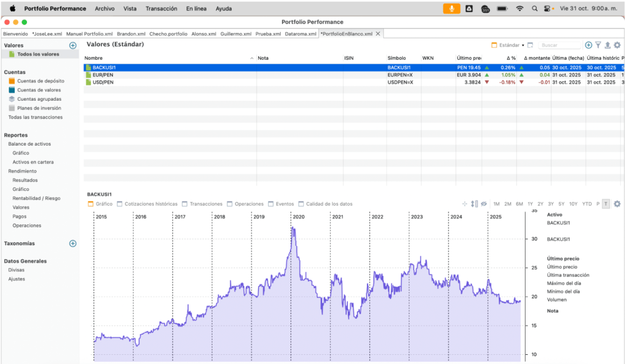Enable the YTD chart period
Screen dimensions: 625x364
click(587, 204)
